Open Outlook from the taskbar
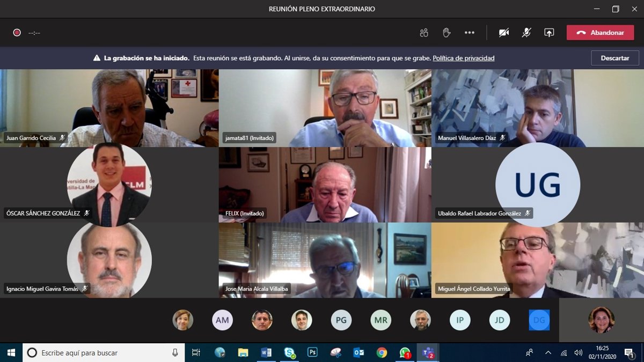Image resolution: width=644 pixels, height=362 pixels. (x=358, y=352)
